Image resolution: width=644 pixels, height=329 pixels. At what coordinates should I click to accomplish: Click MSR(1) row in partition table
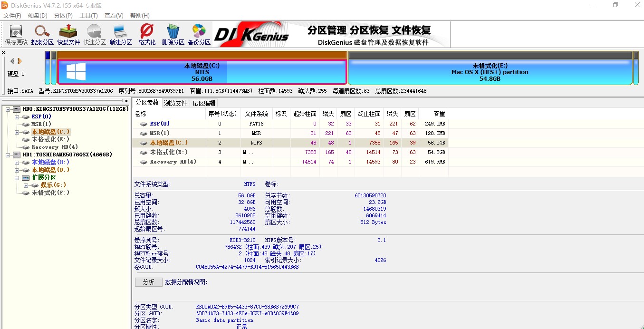(x=290, y=133)
